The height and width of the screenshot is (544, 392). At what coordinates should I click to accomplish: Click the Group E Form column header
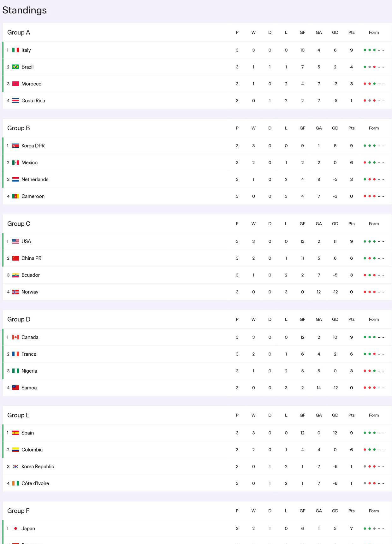(374, 415)
